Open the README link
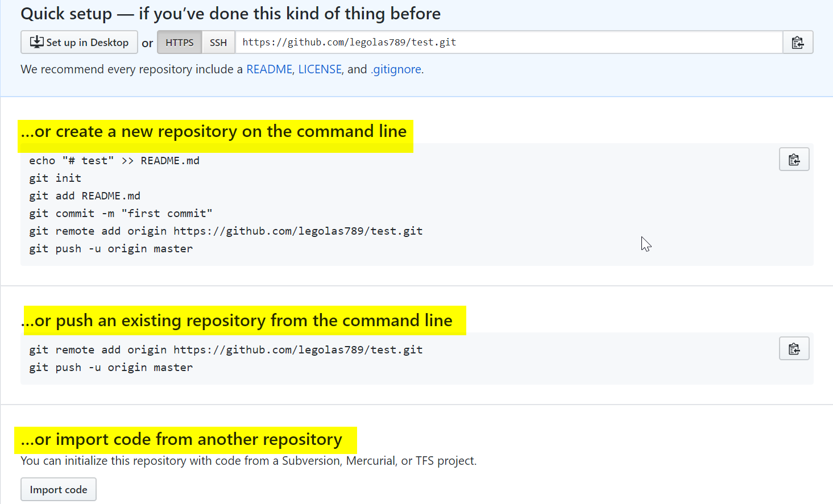 point(269,69)
